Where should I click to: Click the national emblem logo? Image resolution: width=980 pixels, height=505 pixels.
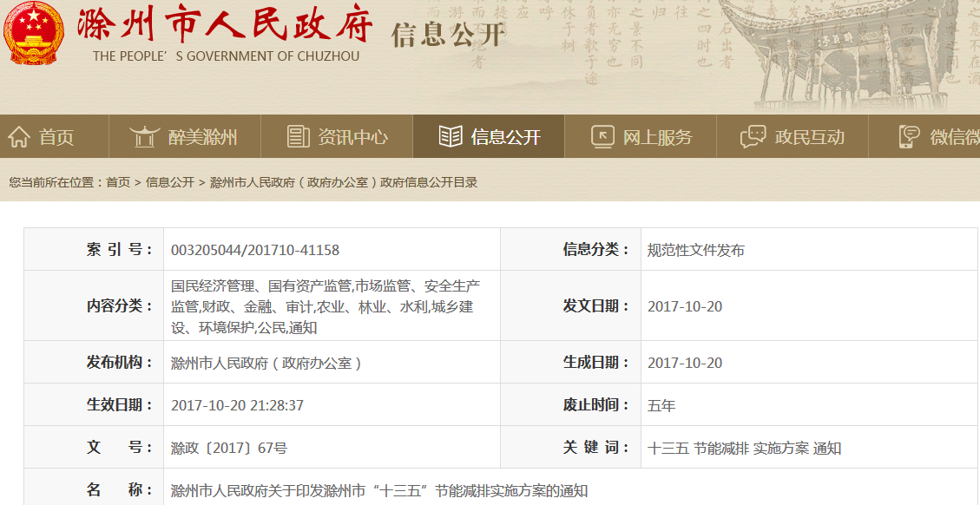pyautogui.click(x=35, y=33)
